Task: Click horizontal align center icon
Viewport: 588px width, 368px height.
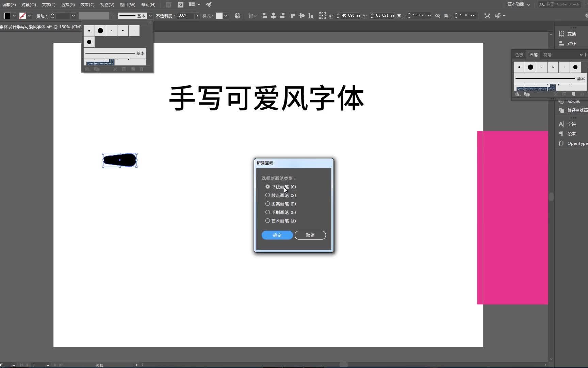Action: 273,16
